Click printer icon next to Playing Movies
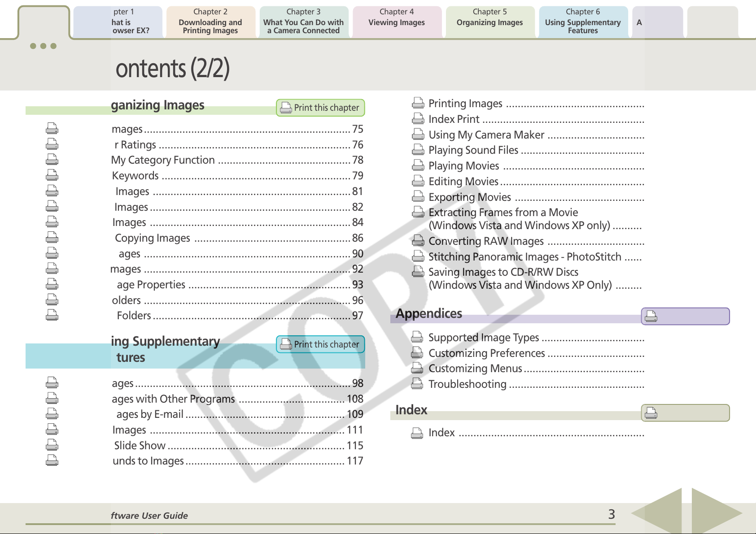 [x=418, y=165]
